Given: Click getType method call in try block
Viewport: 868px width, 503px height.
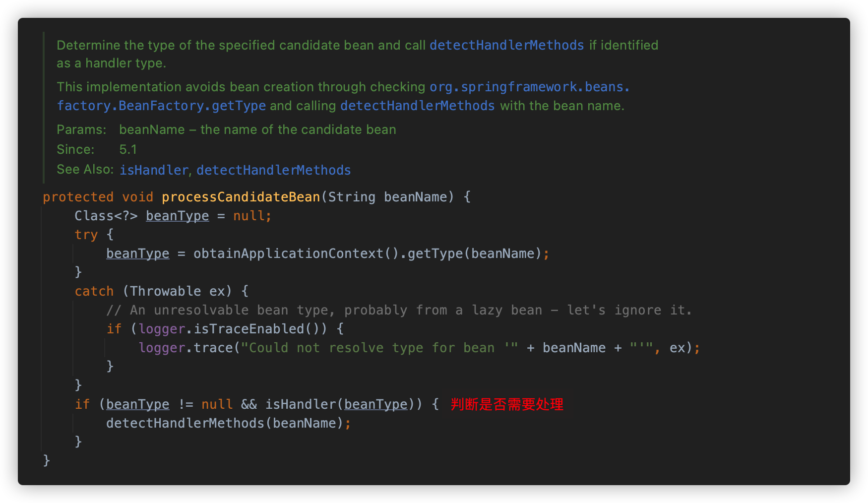Looking at the screenshot, I should pyautogui.click(x=435, y=253).
